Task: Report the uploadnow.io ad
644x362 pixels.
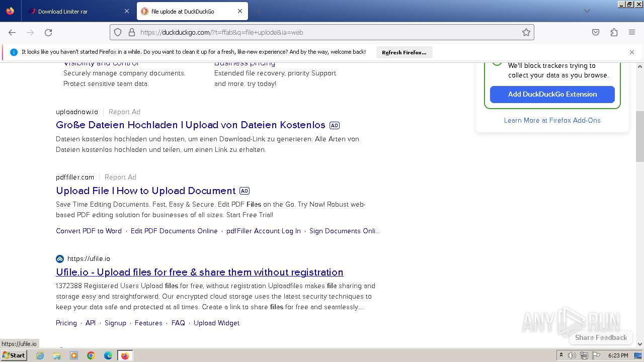Action: point(124,112)
